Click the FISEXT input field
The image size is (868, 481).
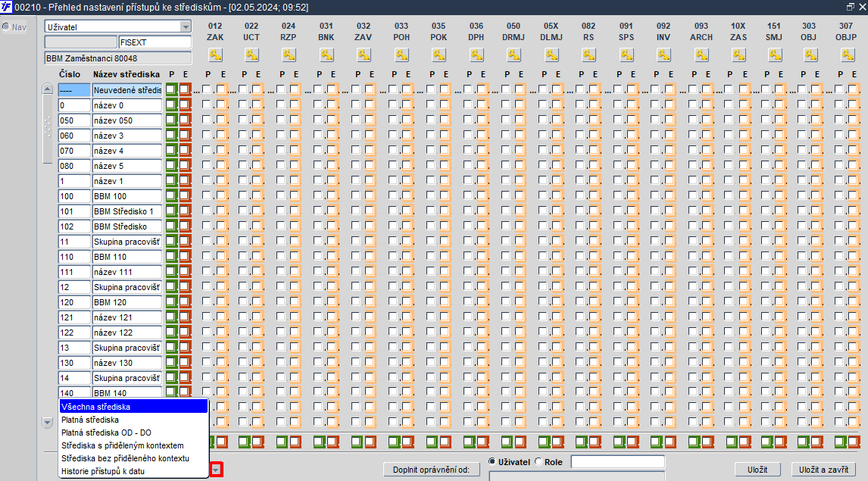[x=155, y=42]
